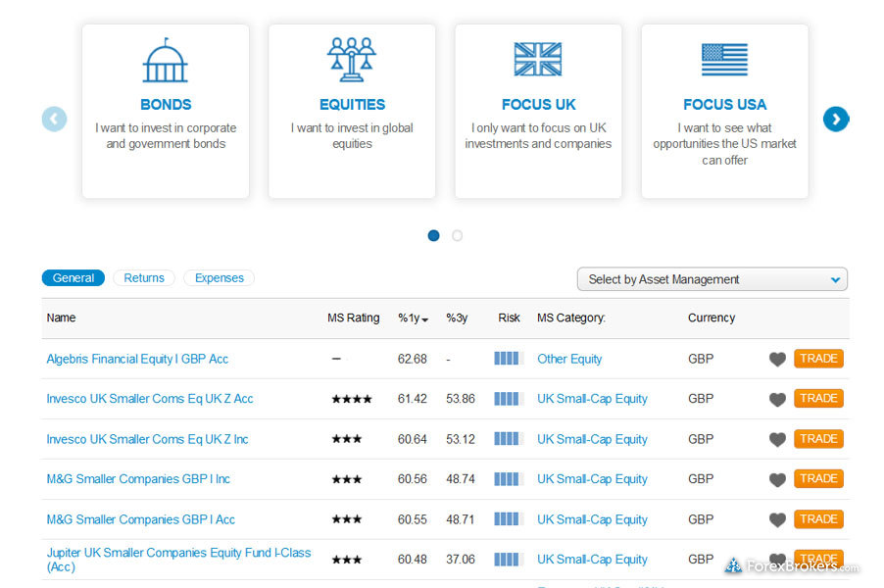The height and width of the screenshot is (588, 884).
Task: Advance carousel with next arrow
Action: point(836,119)
